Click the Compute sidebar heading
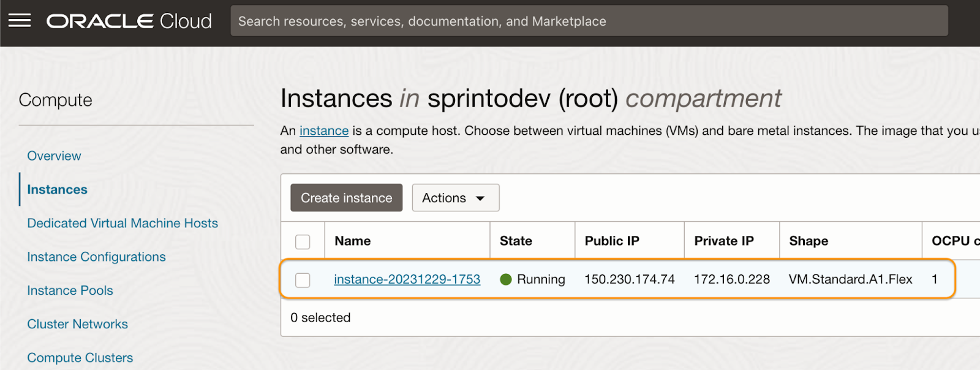 [55, 100]
